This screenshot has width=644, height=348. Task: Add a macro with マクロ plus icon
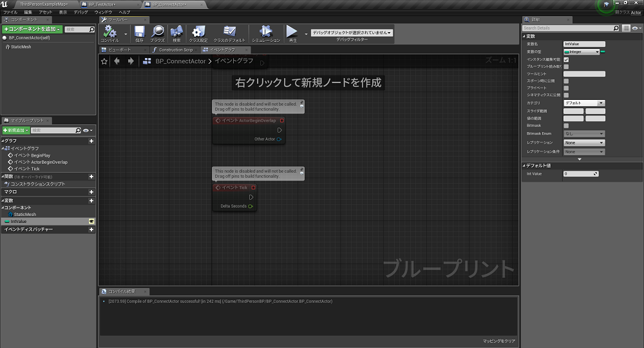coord(91,192)
